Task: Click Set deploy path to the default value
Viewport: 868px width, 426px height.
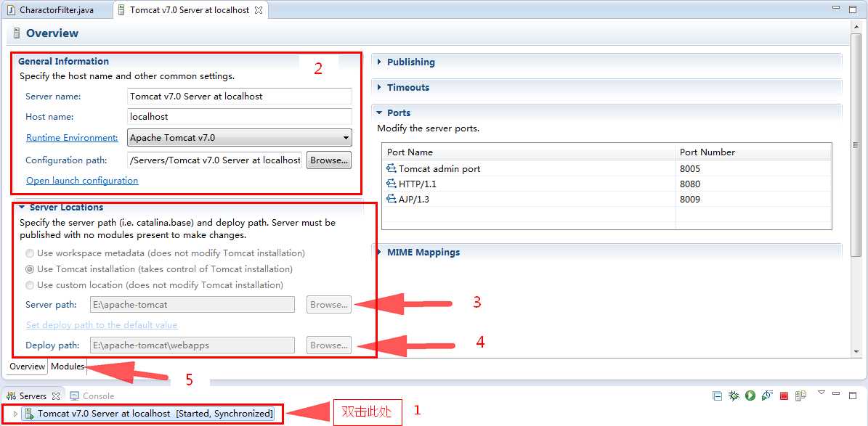Action: [102, 324]
